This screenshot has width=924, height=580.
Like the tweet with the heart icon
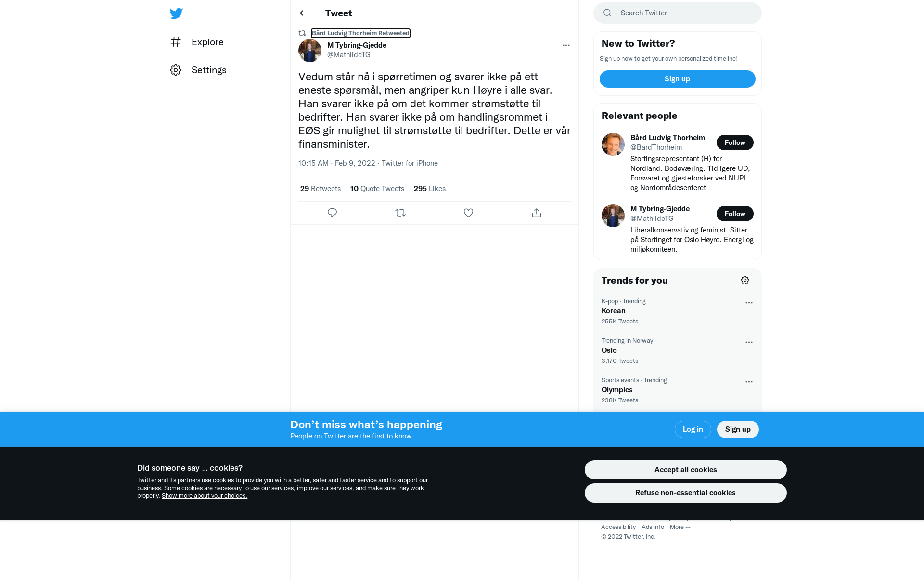pos(468,213)
